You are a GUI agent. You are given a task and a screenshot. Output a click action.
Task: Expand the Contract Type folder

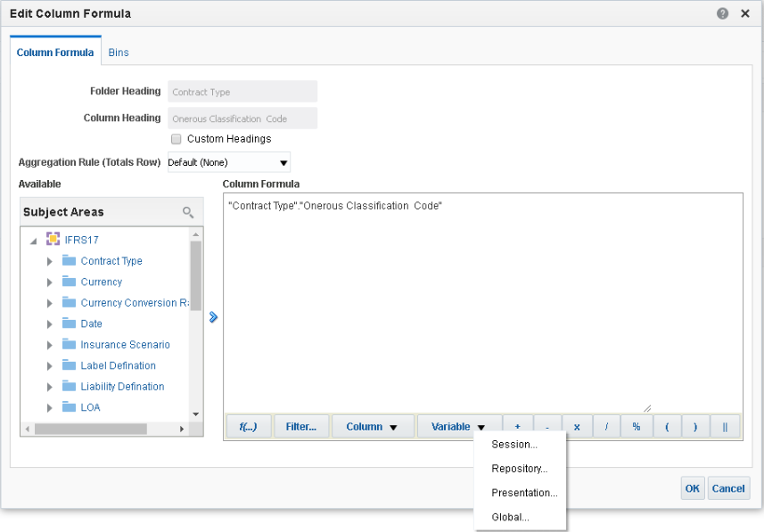click(x=49, y=261)
